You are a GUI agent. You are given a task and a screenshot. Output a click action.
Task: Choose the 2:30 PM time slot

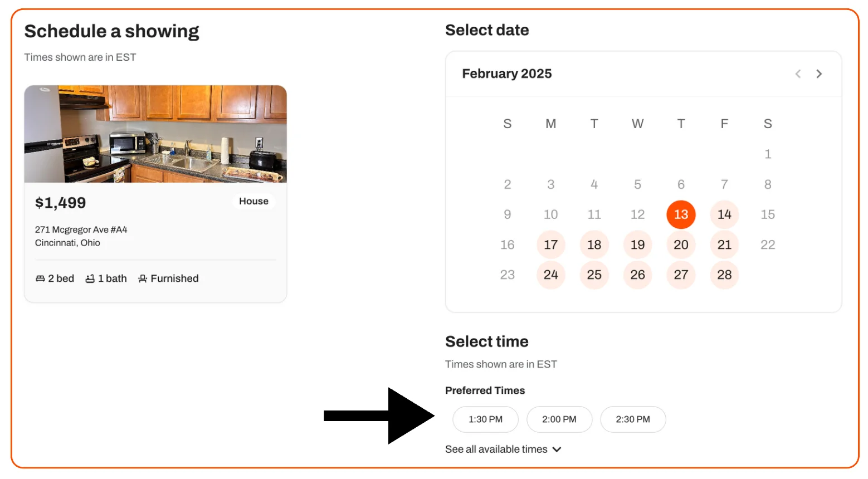pos(633,419)
